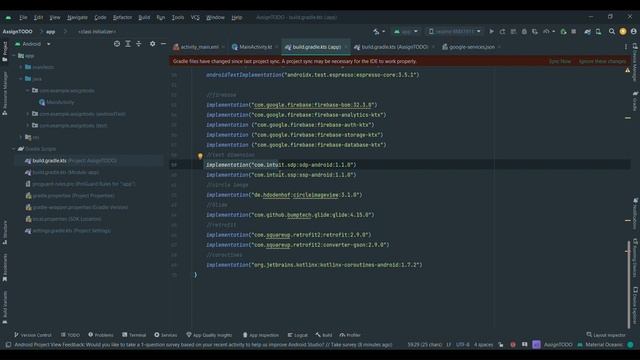Open the Android project view dropdown
The image size is (640, 360).
33,44
